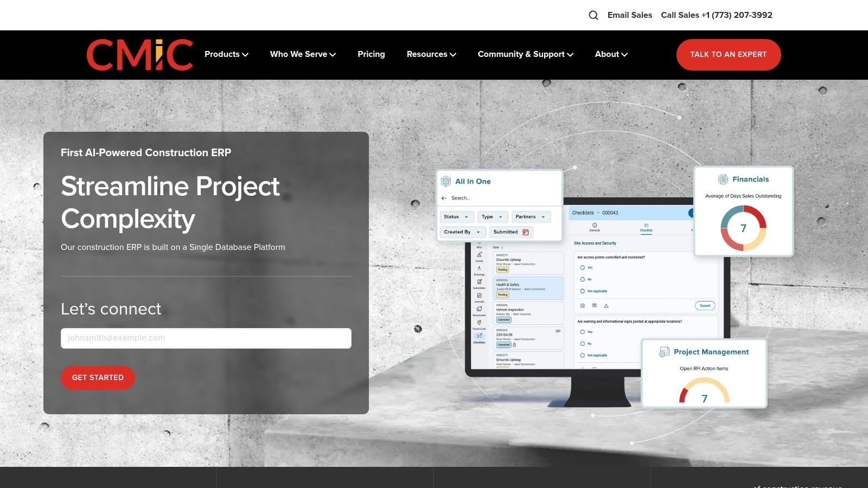This screenshot has height=488, width=868.
Task: Select Yes for the access points question
Action: pyautogui.click(x=583, y=267)
